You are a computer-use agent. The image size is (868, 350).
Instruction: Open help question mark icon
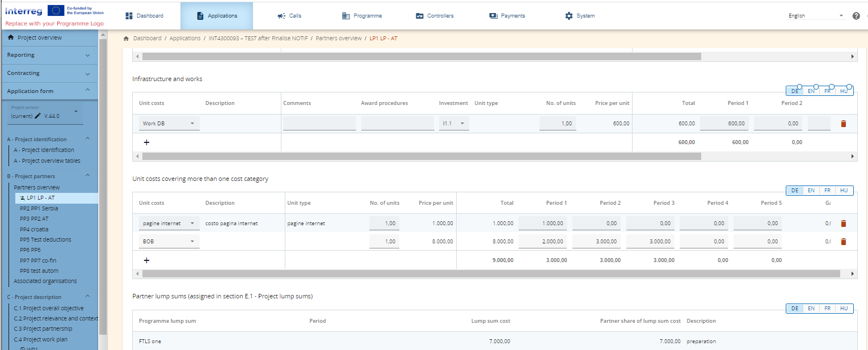[x=856, y=16]
